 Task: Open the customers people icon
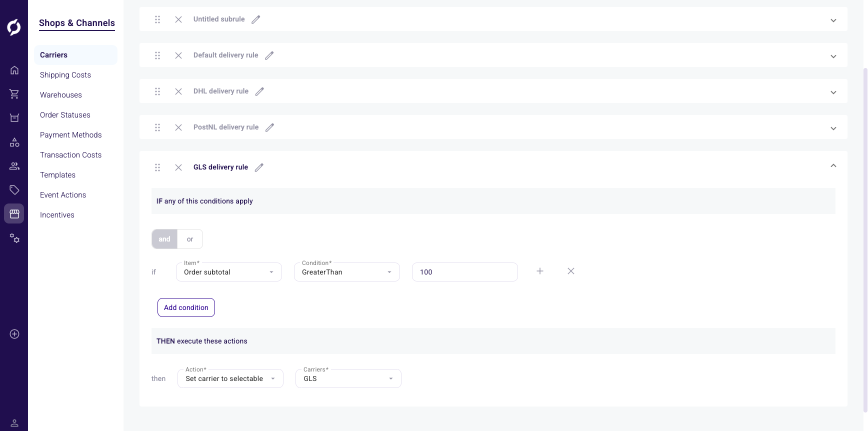pos(14,166)
